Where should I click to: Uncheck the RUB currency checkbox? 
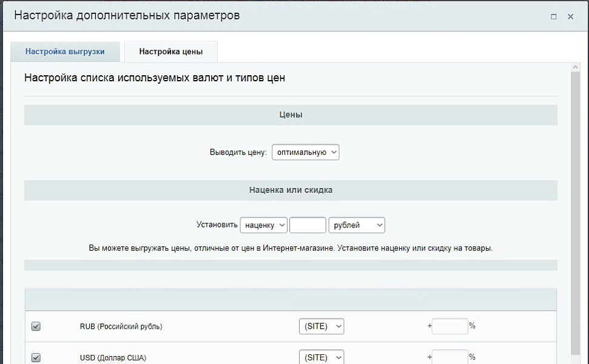[36, 326]
